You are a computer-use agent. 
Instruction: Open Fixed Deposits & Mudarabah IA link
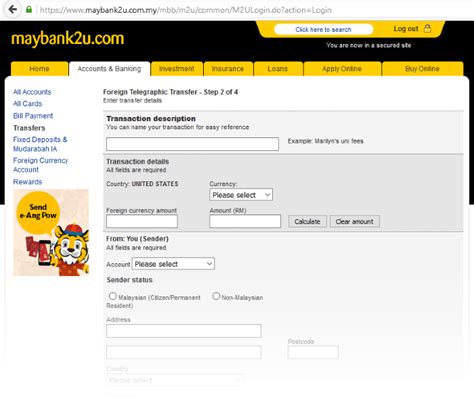coord(40,144)
